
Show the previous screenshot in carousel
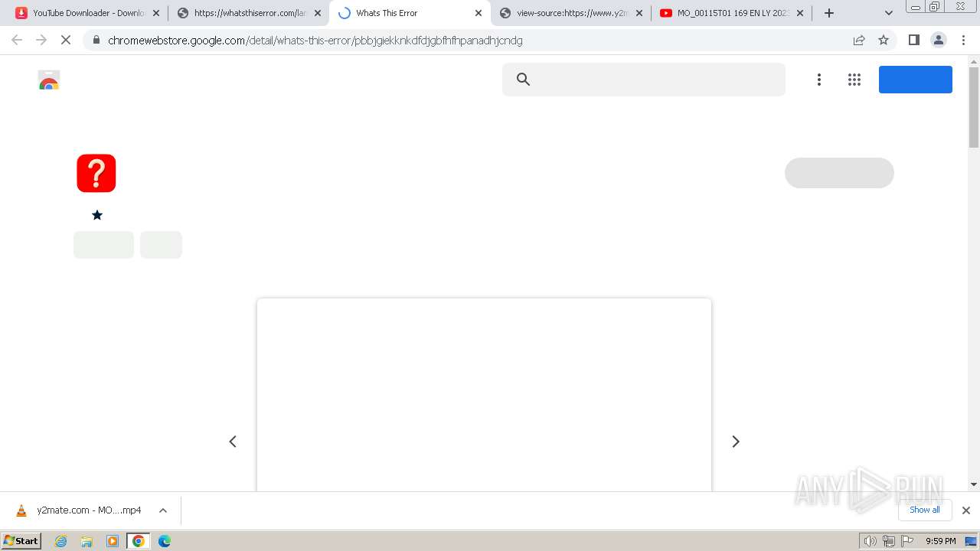[233, 442]
